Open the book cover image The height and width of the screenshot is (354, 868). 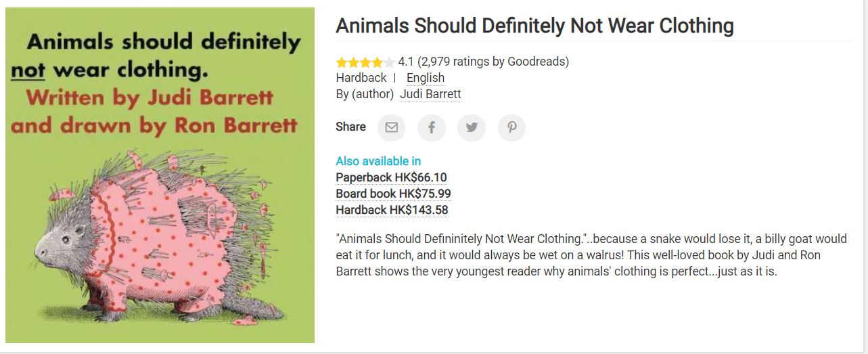(160, 175)
